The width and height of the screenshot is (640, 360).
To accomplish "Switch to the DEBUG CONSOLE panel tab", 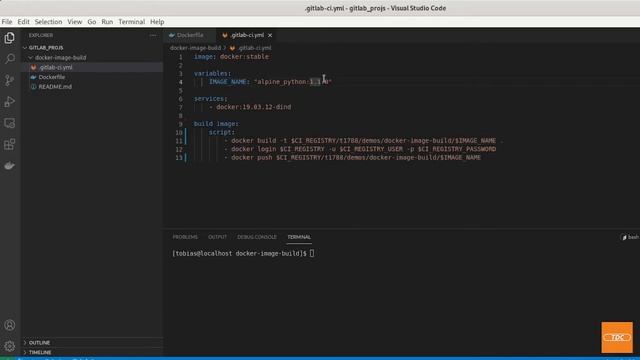I will [x=257, y=237].
